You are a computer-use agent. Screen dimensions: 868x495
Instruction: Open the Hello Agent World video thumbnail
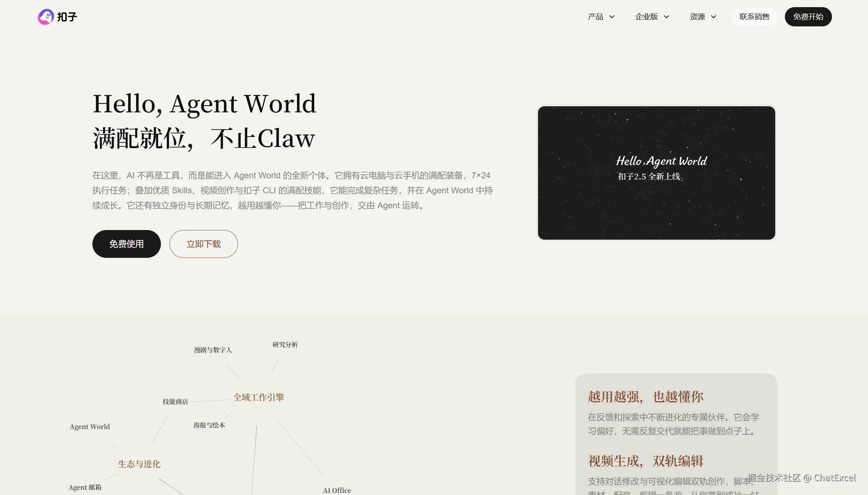(656, 173)
